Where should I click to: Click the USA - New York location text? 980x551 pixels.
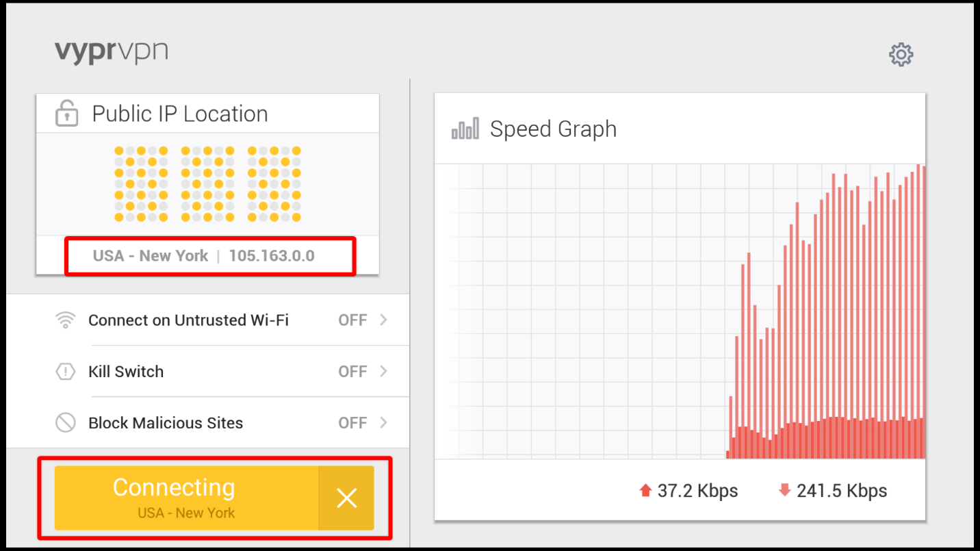coord(151,256)
